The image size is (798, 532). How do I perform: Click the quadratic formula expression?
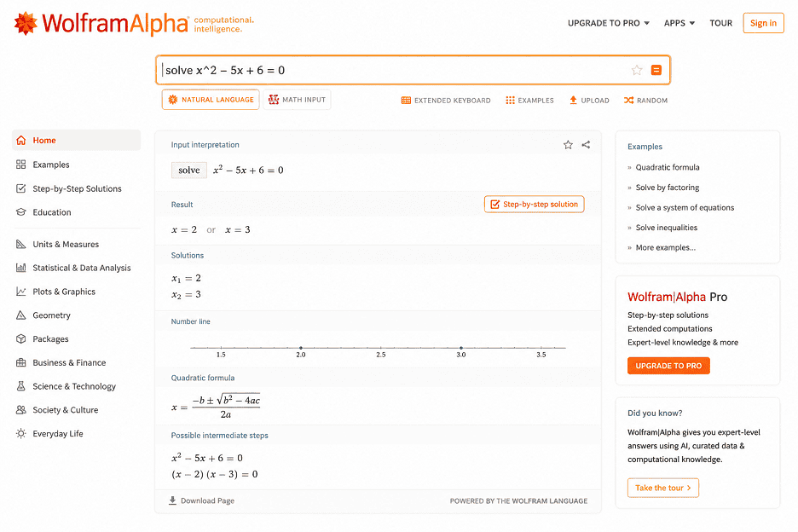(217, 407)
